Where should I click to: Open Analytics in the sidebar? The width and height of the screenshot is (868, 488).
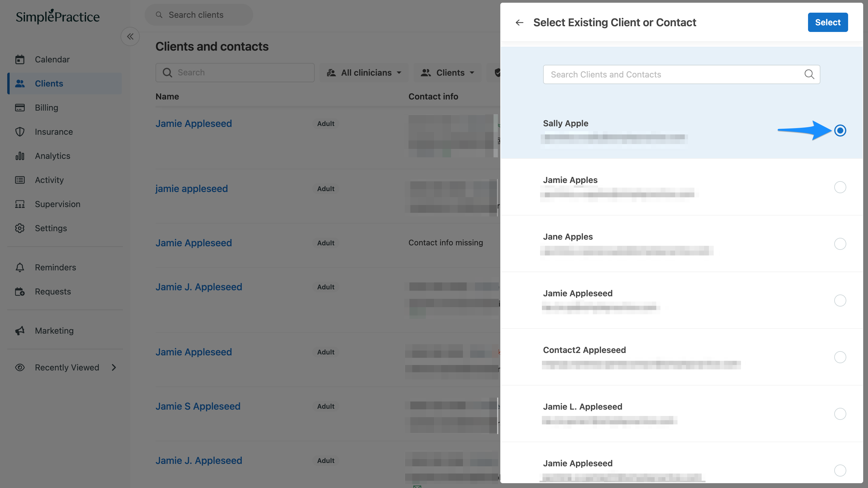(52, 156)
